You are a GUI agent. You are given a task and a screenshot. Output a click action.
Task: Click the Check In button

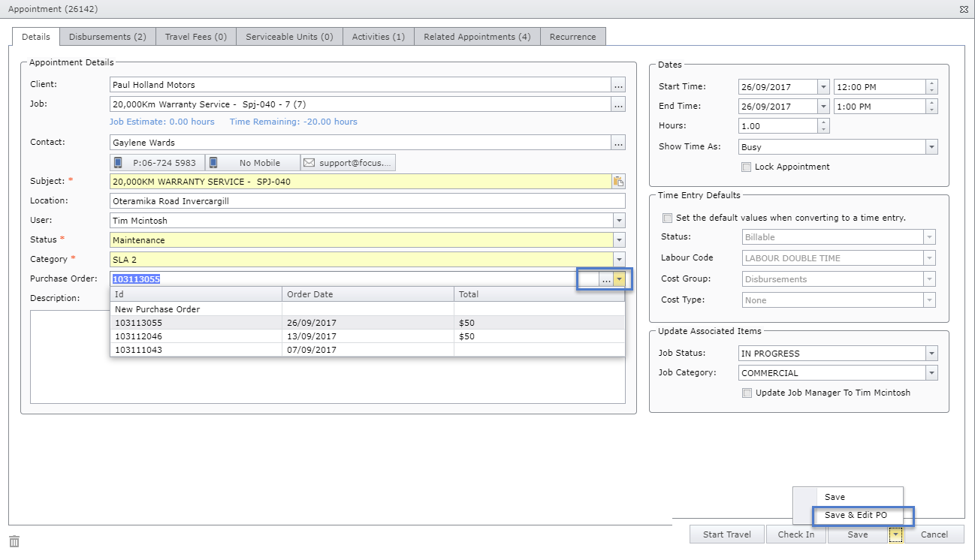[x=795, y=534]
